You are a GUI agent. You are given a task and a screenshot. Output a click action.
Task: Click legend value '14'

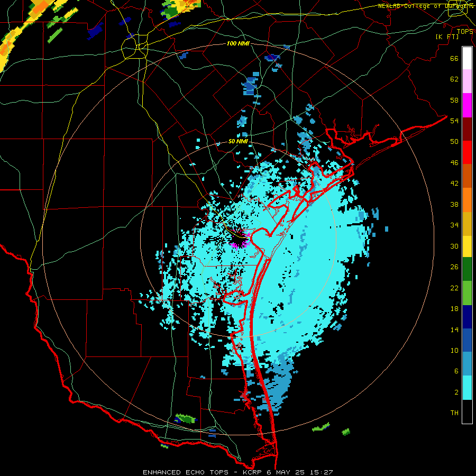454,329
